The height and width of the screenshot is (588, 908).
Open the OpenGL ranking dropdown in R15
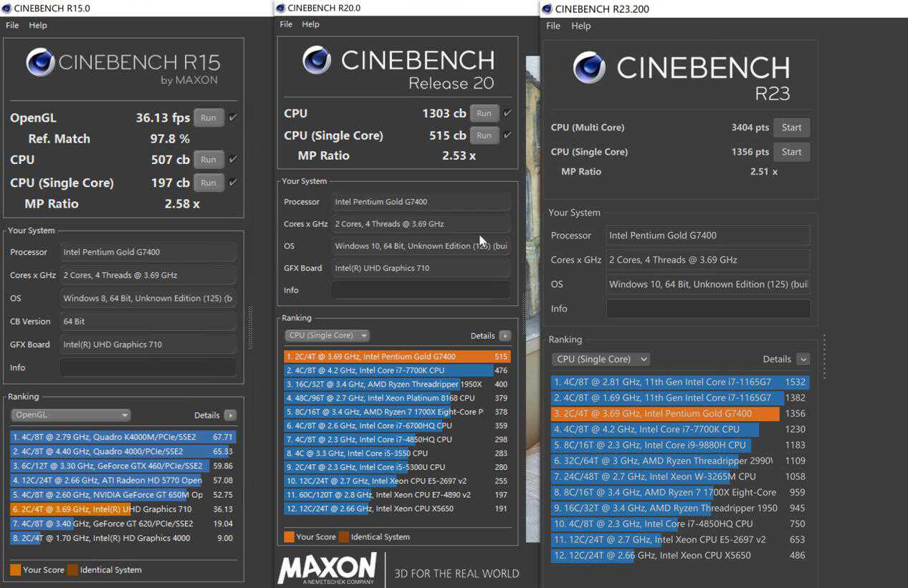click(70, 415)
